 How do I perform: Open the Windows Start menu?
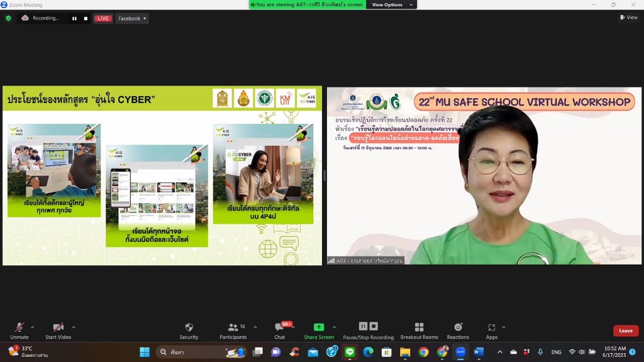(145, 352)
